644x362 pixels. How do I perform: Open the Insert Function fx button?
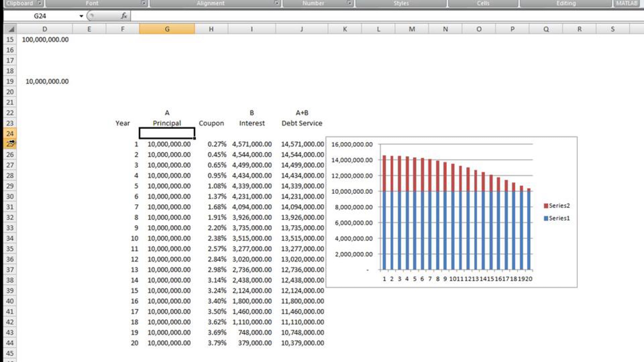(x=124, y=16)
